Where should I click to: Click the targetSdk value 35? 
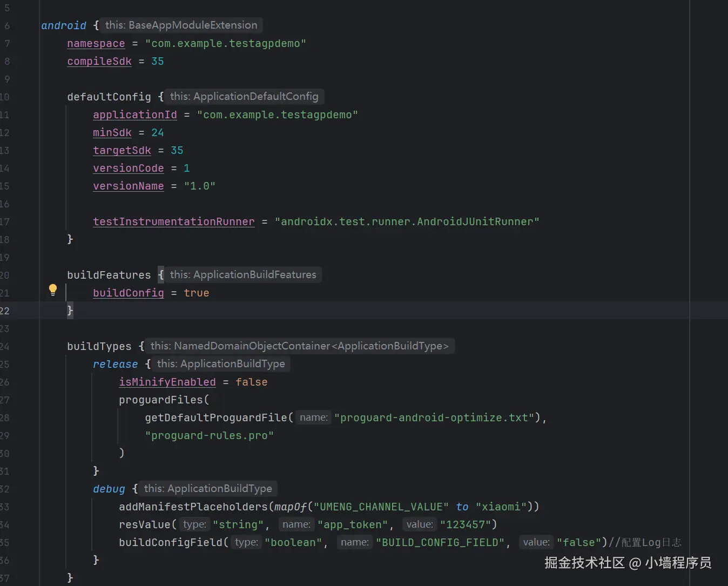pos(177,150)
